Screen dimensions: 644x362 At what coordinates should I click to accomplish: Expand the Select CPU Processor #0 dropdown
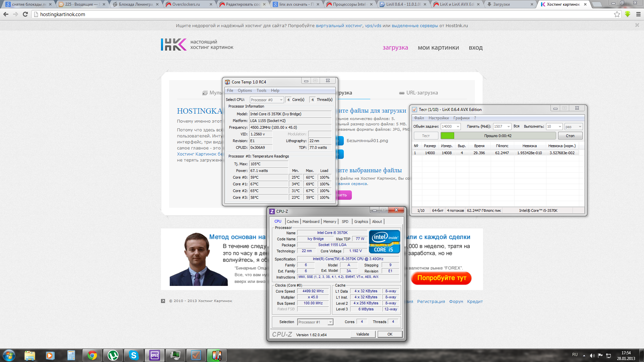click(281, 100)
